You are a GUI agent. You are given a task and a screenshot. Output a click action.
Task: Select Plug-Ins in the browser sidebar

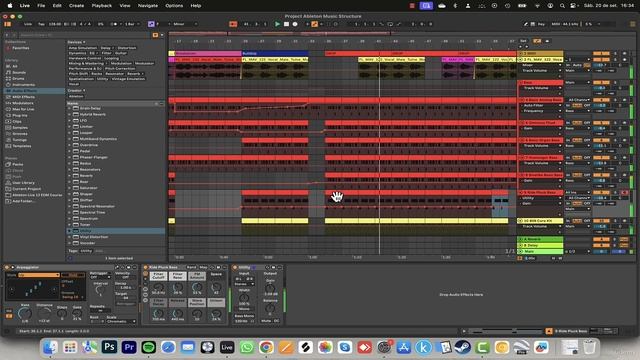point(20,115)
